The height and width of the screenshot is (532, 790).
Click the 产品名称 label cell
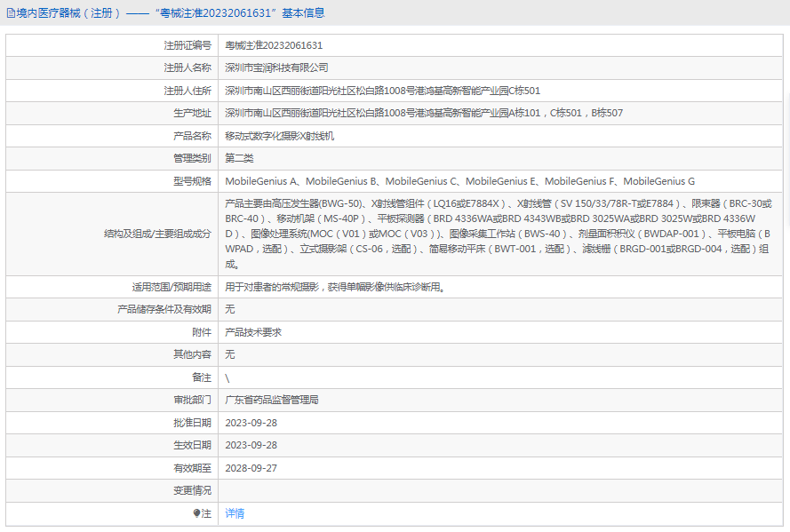tap(112, 136)
